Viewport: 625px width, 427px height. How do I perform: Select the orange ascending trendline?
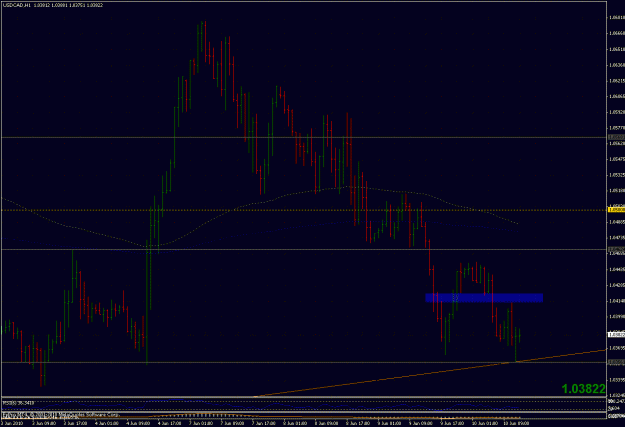point(430,373)
